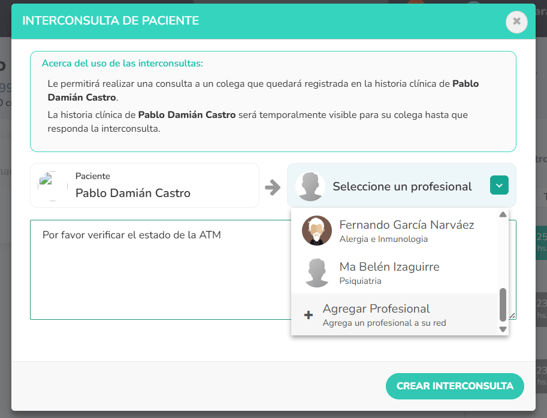
Task: Click the dropdown list scroll down arrow
Action: (x=503, y=329)
